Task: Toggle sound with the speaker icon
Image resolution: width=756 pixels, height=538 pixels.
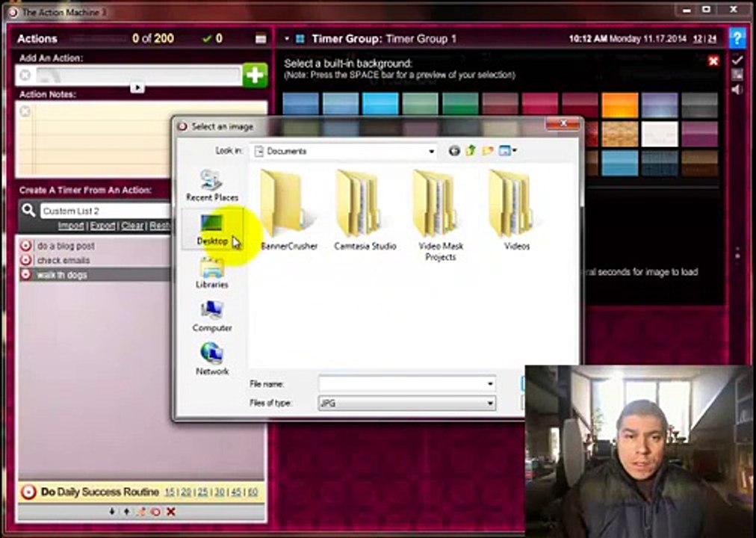Action: coord(737,90)
